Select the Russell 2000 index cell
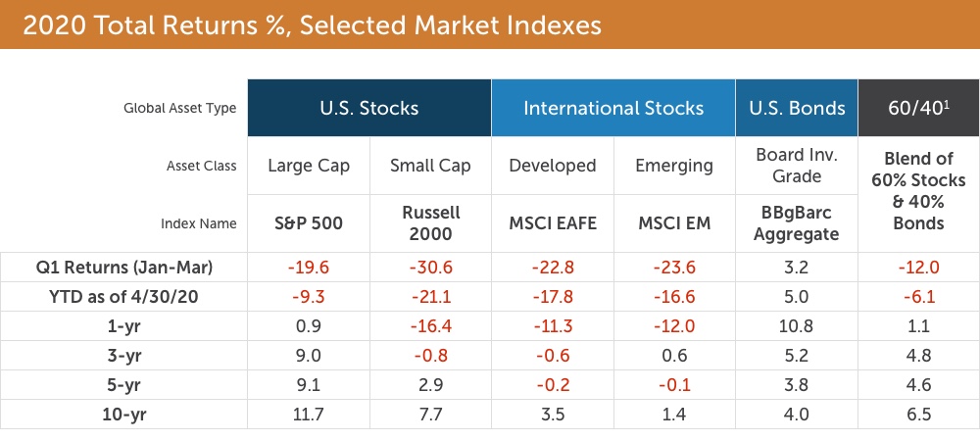The height and width of the screenshot is (441, 980). pyautogui.click(x=431, y=222)
